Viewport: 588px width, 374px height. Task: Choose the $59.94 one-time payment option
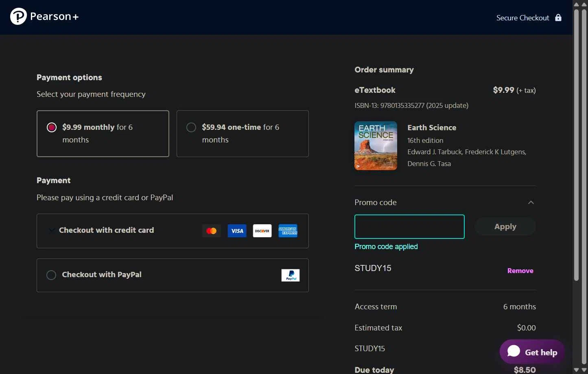coord(191,127)
